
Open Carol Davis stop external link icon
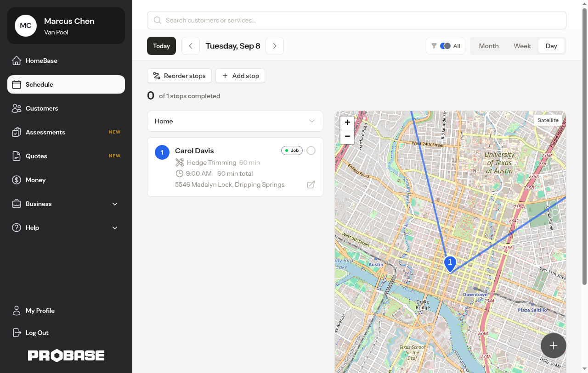[311, 184]
